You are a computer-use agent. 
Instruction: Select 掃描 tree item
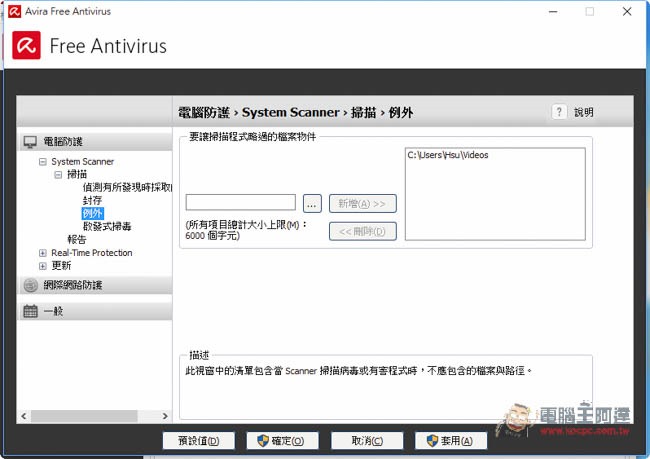click(77, 175)
